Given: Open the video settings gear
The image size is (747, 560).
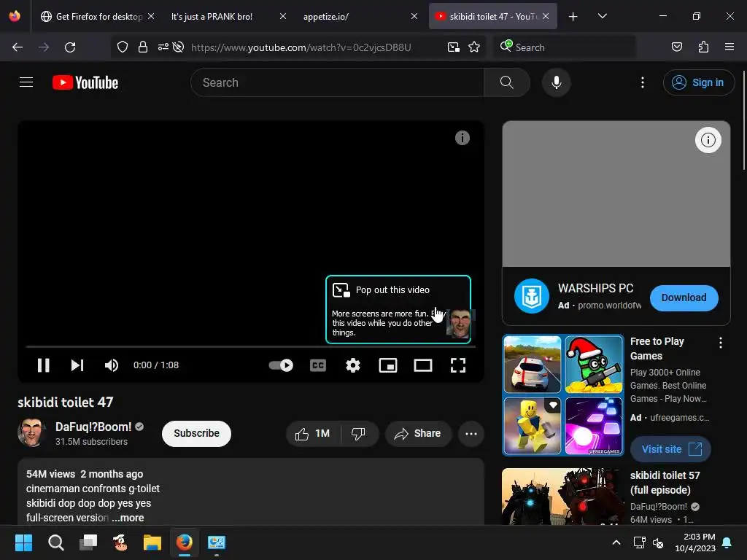Looking at the screenshot, I should pos(353,365).
